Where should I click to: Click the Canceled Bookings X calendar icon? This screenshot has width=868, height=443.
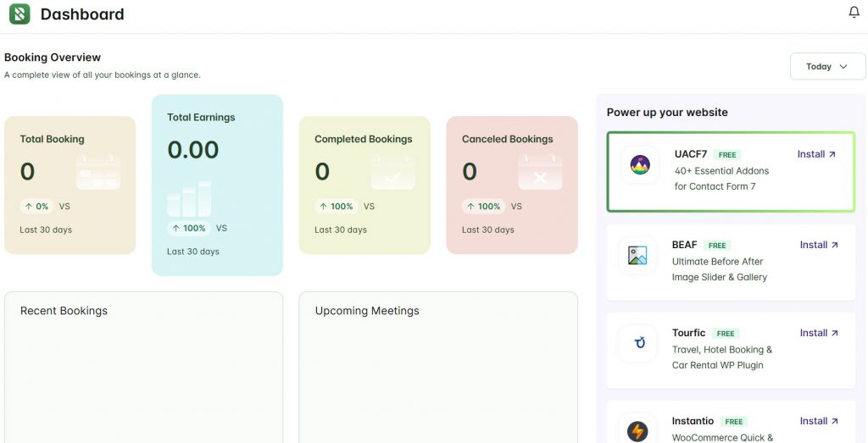(x=540, y=172)
